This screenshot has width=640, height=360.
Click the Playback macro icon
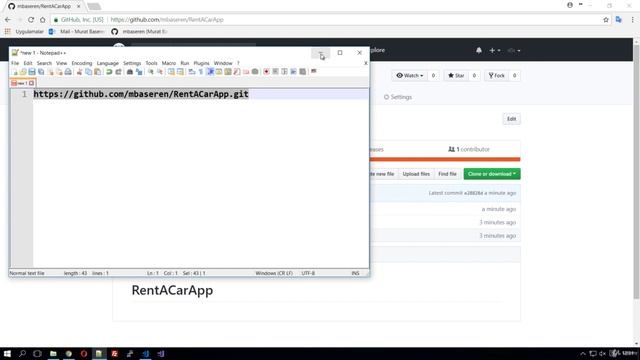point(284,72)
